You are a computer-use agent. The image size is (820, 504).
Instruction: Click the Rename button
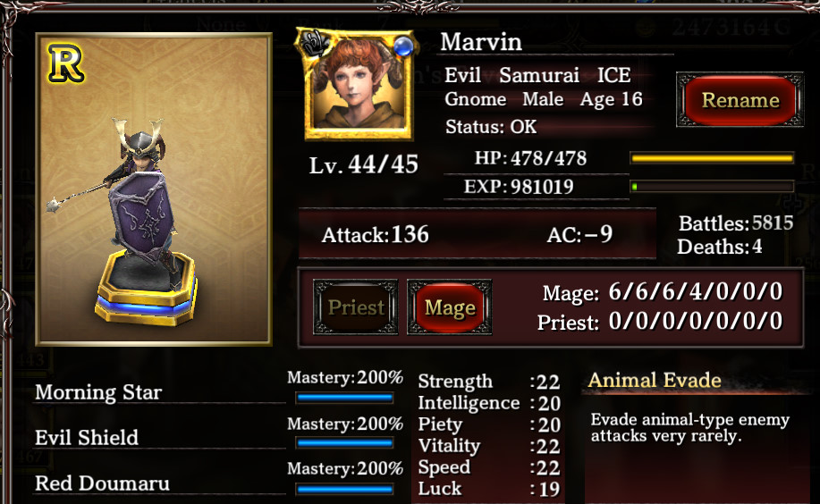click(740, 100)
